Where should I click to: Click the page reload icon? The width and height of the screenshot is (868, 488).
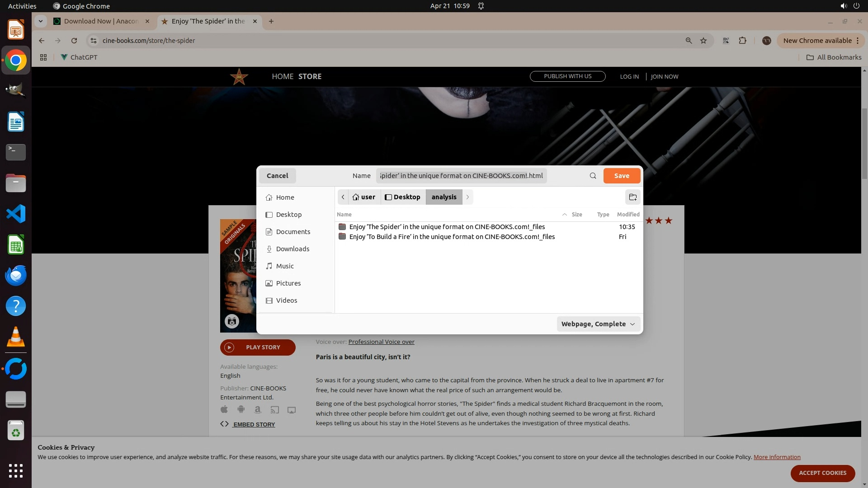pos(74,41)
